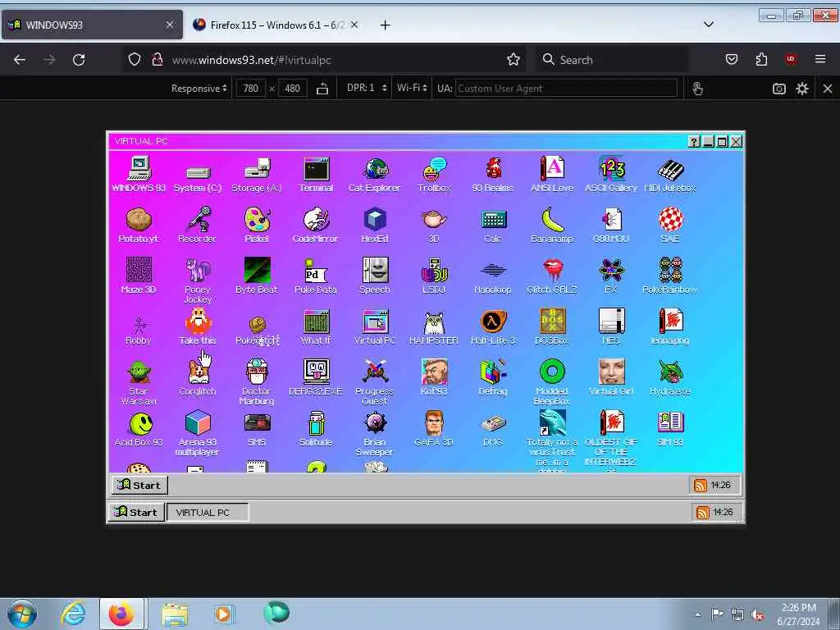Image resolution: width=840 pixels, height=630 pixels.
Task: Open the Speech face icon
Action: pos(375,276)
